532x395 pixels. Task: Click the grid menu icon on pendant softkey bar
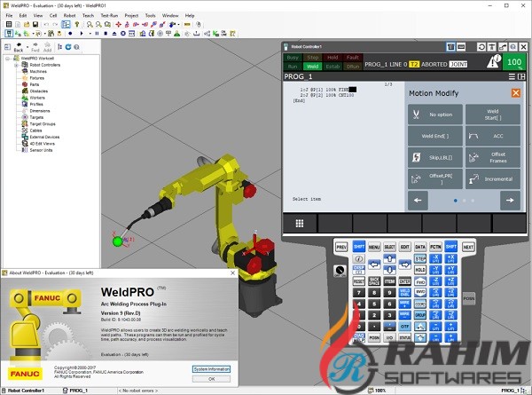pyautogui.click(x=300, y=223)
